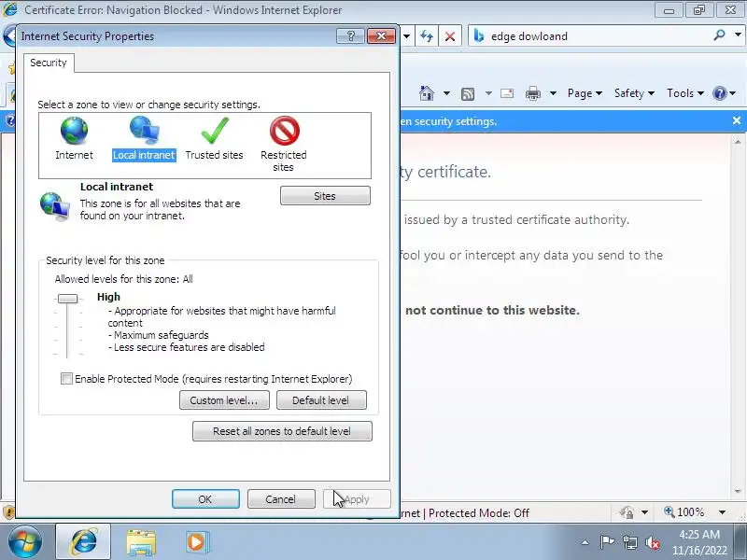This screenshot has height=560, width=747.
Task: Click the information bar security message
Action: pyautogui.click(x=448, y=121)
